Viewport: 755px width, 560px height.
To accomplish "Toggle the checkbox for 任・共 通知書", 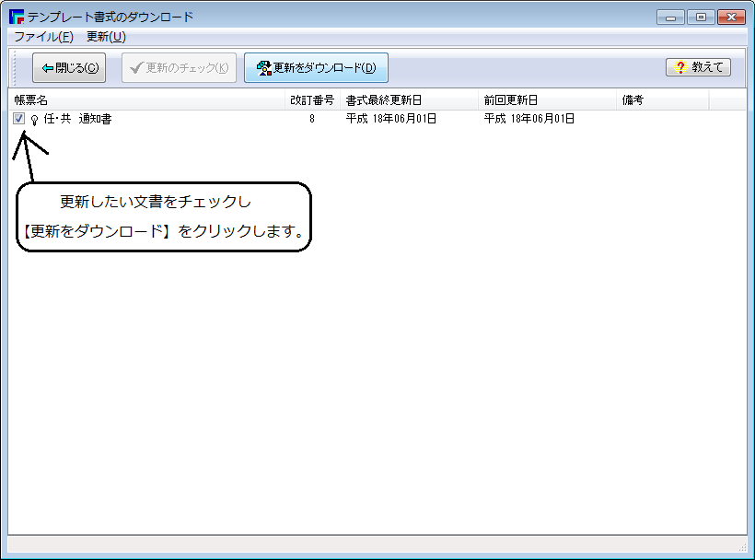I will (19, 119).
